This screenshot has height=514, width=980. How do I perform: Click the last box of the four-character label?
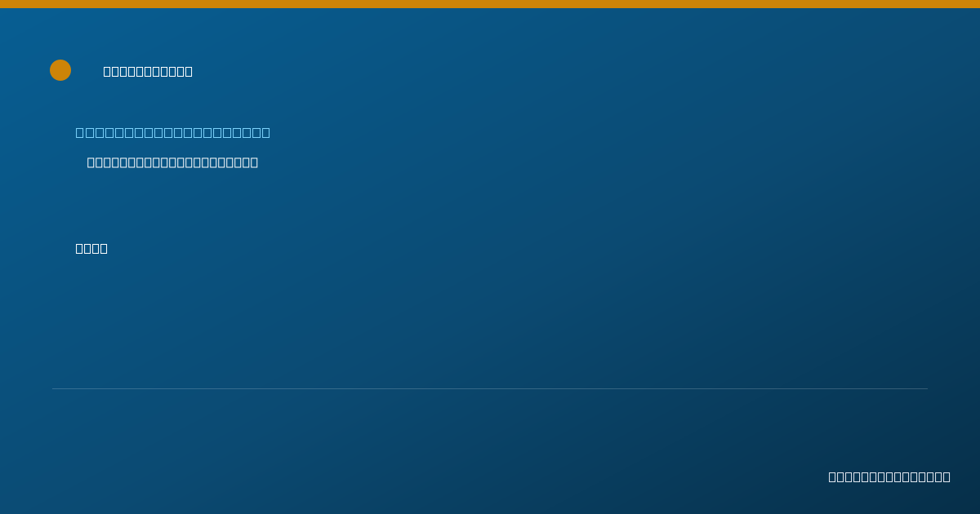click(104, 248)
